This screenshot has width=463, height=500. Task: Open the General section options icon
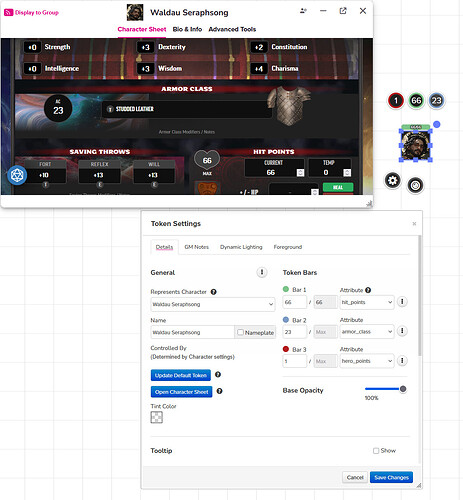pos(262,272)
